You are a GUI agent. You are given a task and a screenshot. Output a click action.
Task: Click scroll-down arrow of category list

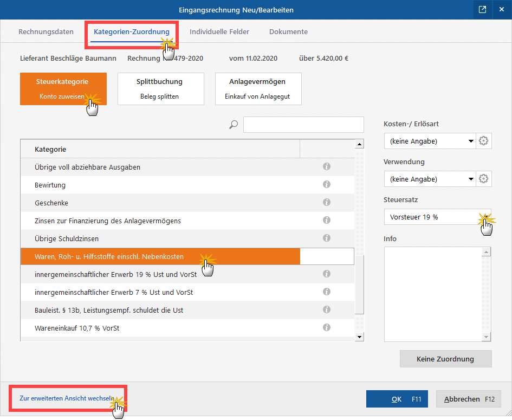(x=359, y=337)
